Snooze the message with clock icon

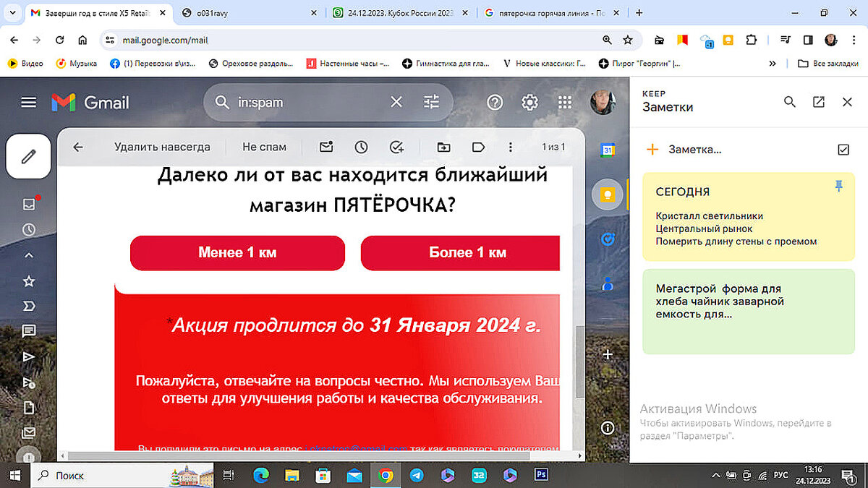[x=361, y=147]
